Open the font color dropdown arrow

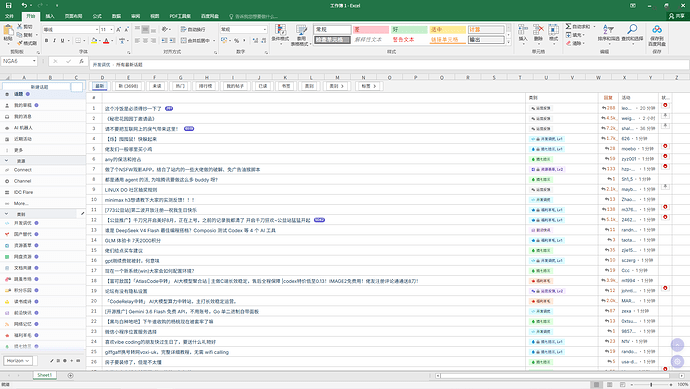[x=112, y=40]
